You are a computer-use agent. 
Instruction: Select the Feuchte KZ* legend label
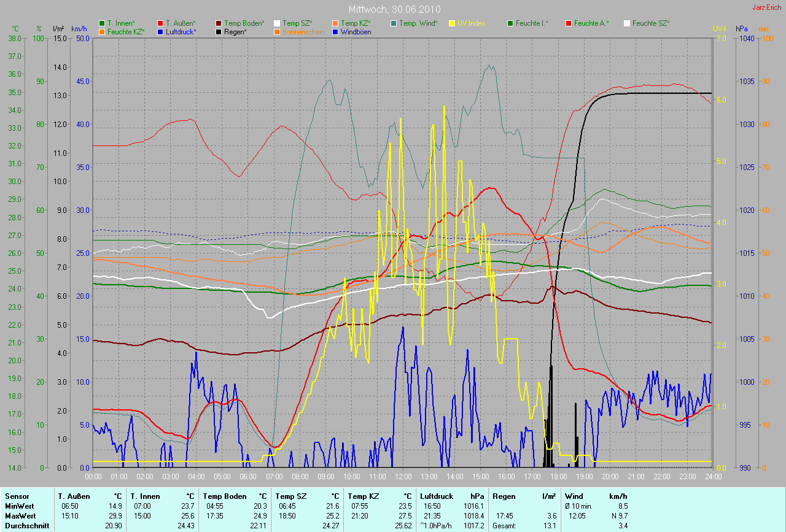point(127,31)
